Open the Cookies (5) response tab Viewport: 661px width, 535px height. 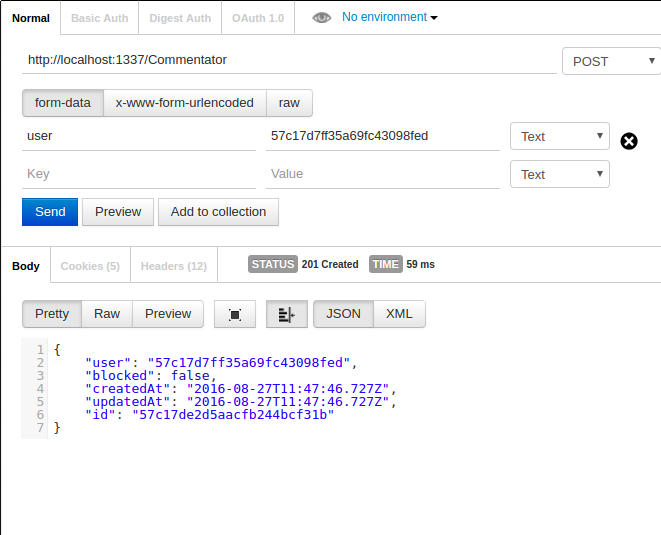90,266
